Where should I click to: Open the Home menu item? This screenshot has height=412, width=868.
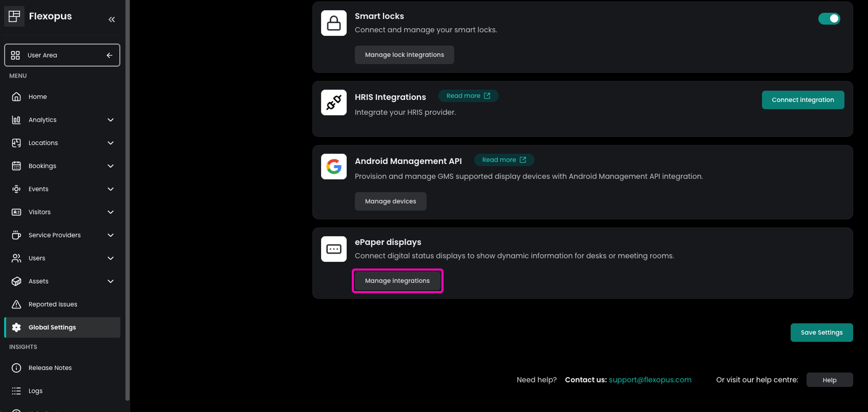click(x=62, y=97)
